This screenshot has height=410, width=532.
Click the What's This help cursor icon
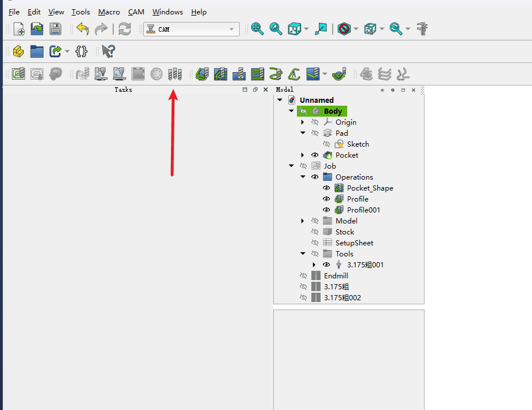107,51
